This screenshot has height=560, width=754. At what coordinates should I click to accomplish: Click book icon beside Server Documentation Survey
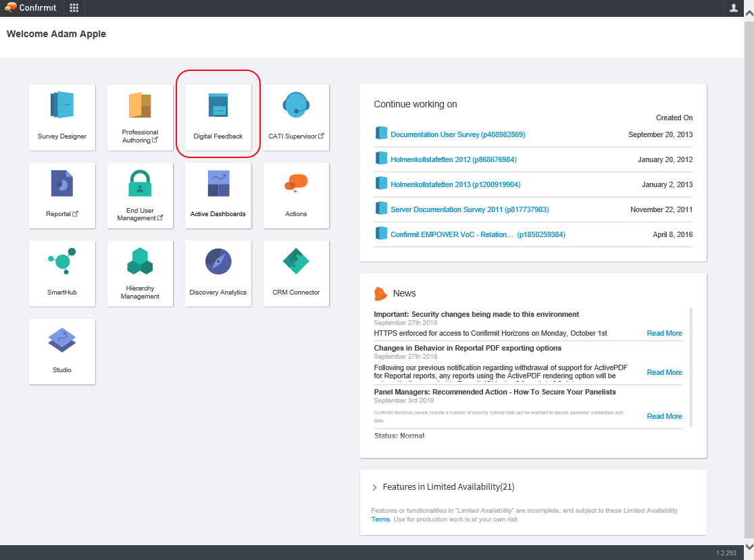coord(381,208)
